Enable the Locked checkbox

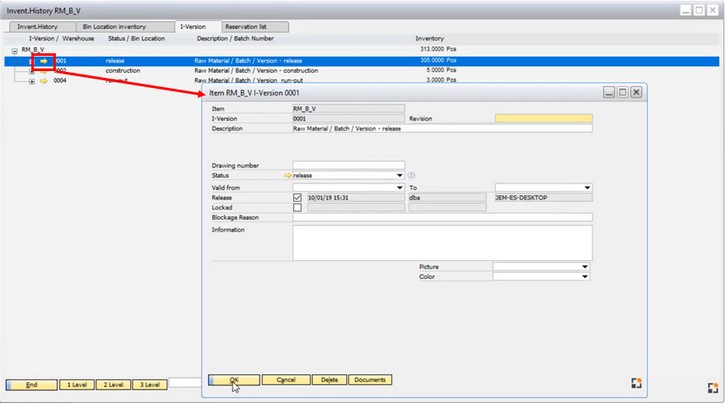tap(298, 207)
